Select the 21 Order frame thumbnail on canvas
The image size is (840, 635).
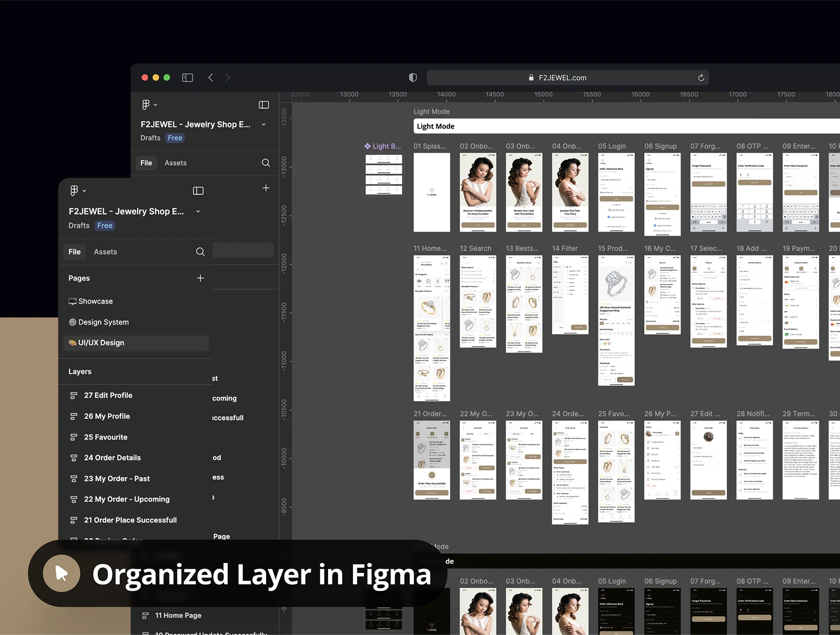pyautogui.click(x=432, y=460)
